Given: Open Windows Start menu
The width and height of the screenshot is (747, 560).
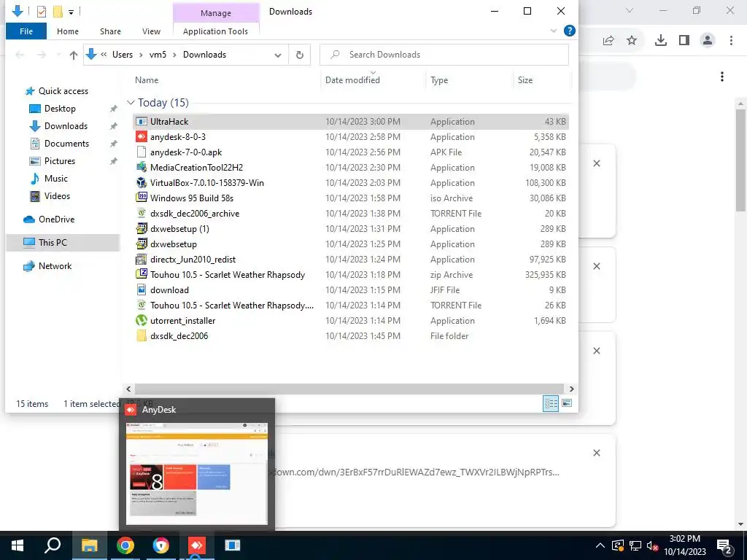Looking at the screenshot, I should [18, 545].
